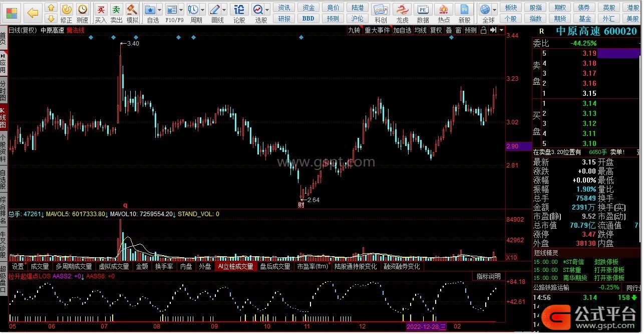
Task: Click the chart lock icon
Action: pyautogui.click(x=484, y=30)
